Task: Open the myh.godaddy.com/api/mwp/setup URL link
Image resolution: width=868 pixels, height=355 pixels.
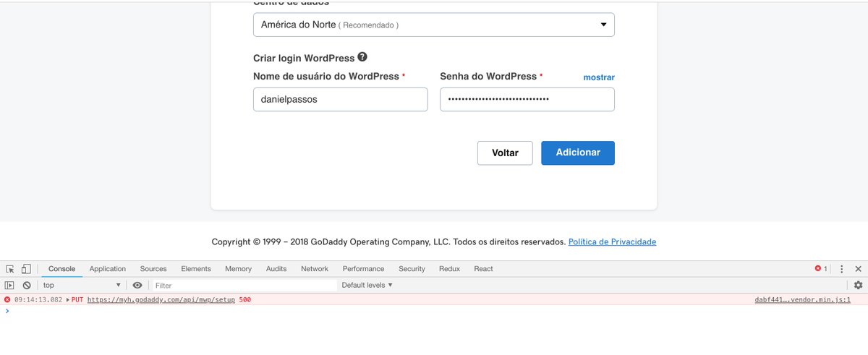Action: tap(161, 299)
